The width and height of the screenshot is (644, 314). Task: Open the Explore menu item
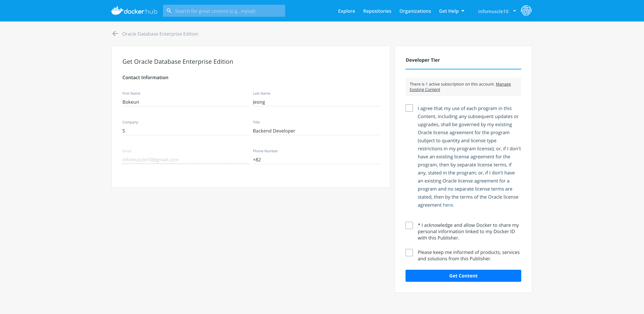click(346, 11)
